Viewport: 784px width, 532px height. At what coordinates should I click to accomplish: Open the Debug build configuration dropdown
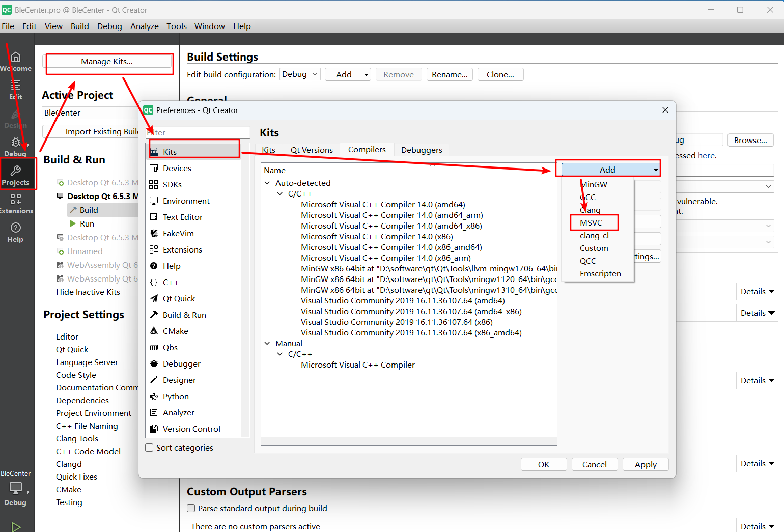[x=300, y=74]
